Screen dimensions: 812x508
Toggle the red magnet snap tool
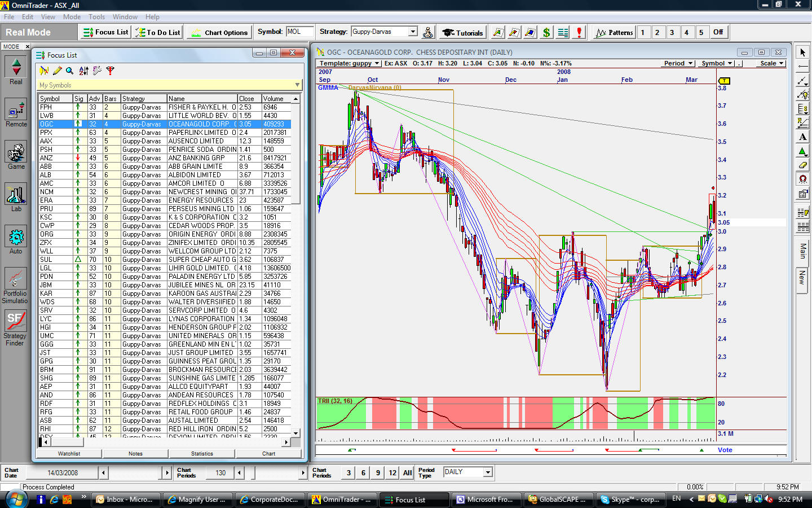point(802,179)
